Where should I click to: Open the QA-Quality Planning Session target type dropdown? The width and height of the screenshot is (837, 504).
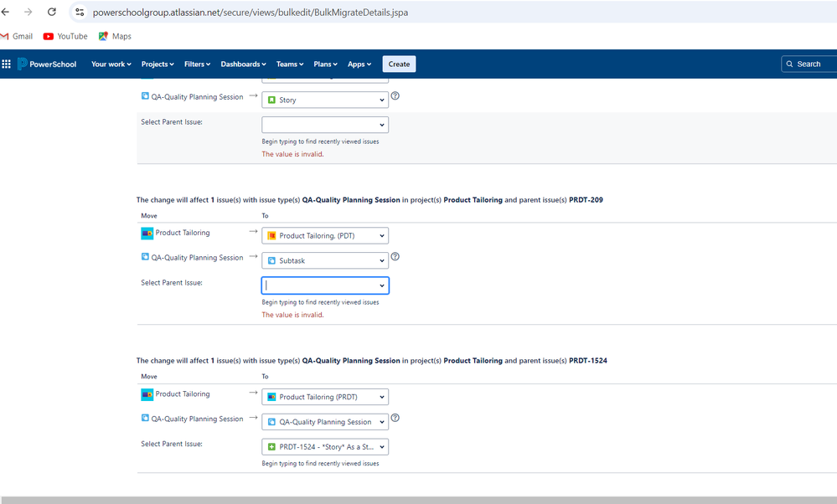tap(325, 422)
